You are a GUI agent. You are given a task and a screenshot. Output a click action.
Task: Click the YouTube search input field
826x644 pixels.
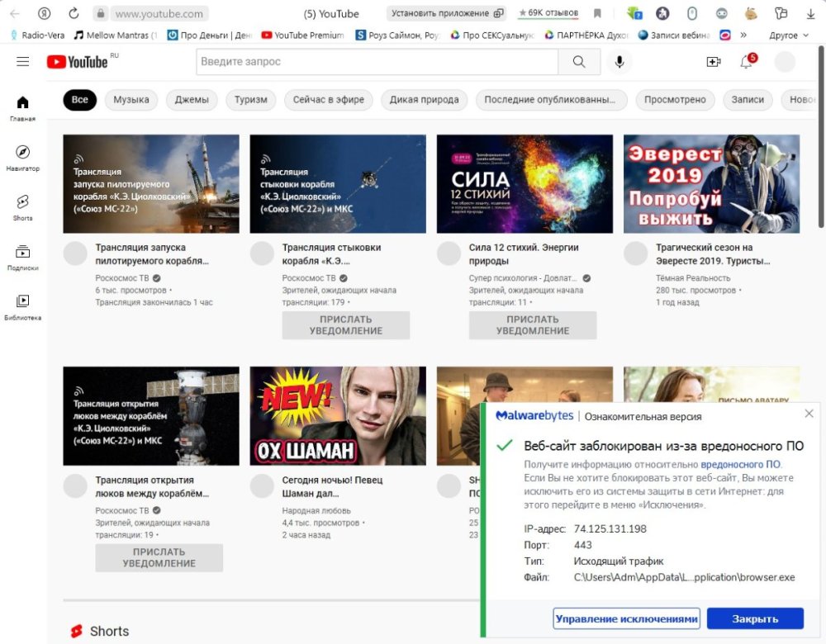(372, 61)
